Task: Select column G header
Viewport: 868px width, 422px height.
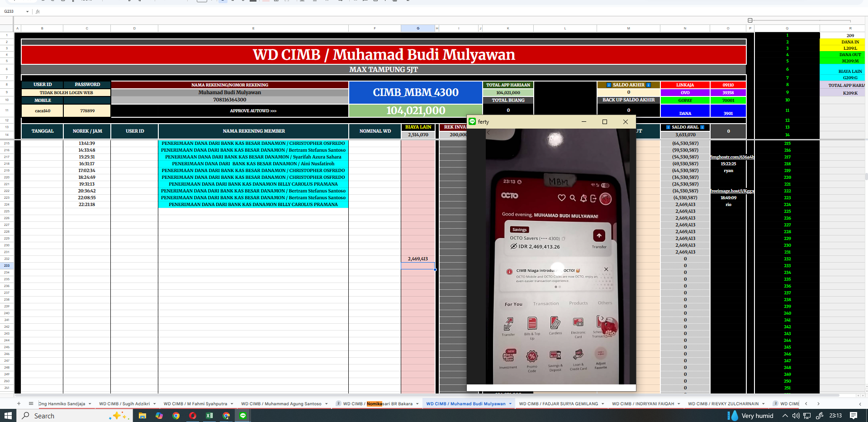Action: point(418,28)
